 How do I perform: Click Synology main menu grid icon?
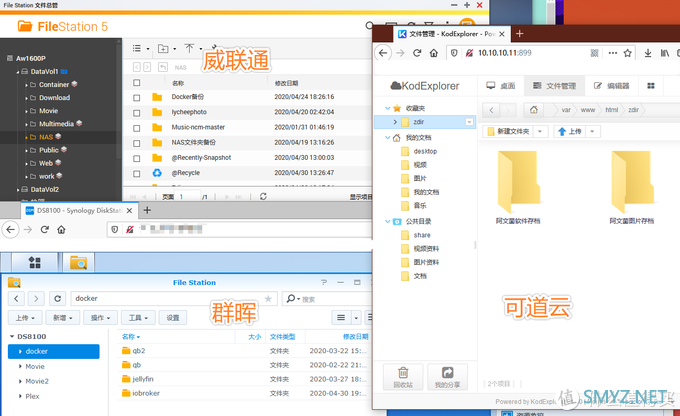[x=35, y=263]
